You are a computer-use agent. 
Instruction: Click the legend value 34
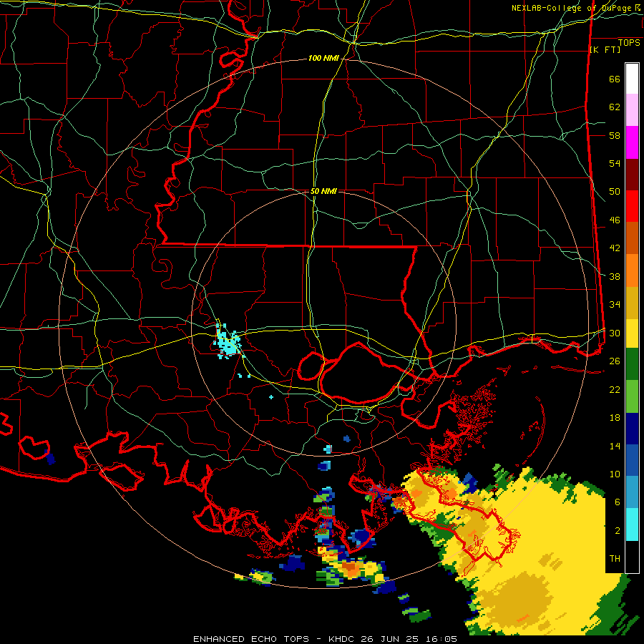tap(615, 305)
